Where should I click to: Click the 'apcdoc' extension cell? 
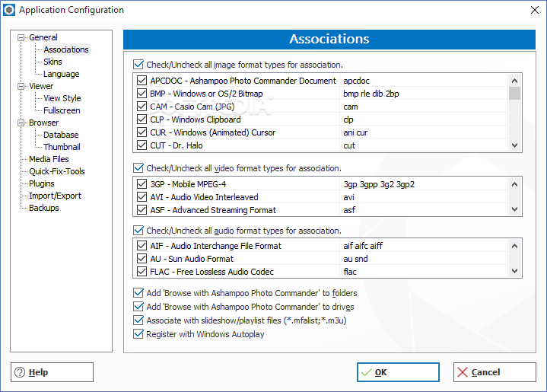424,81
